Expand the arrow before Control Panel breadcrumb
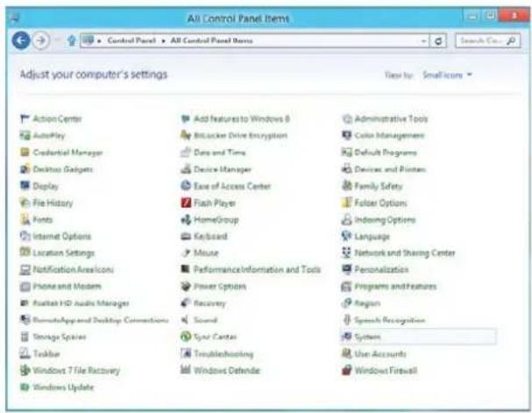 click(99, 41)
